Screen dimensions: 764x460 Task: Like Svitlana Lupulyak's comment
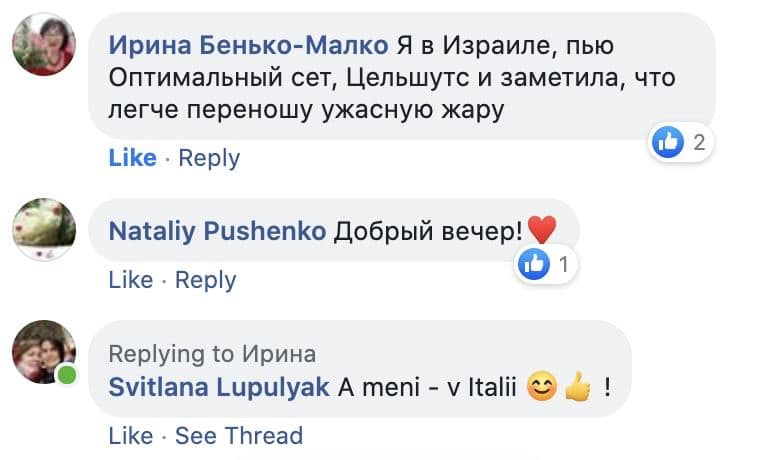130,436
